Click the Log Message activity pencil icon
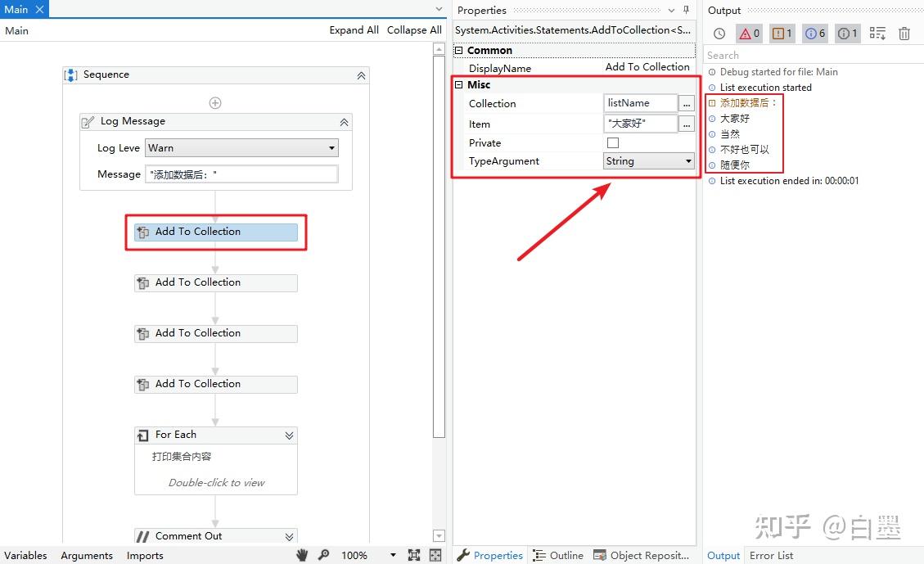This screenshot has height=564, width=924. click(89, 121)
